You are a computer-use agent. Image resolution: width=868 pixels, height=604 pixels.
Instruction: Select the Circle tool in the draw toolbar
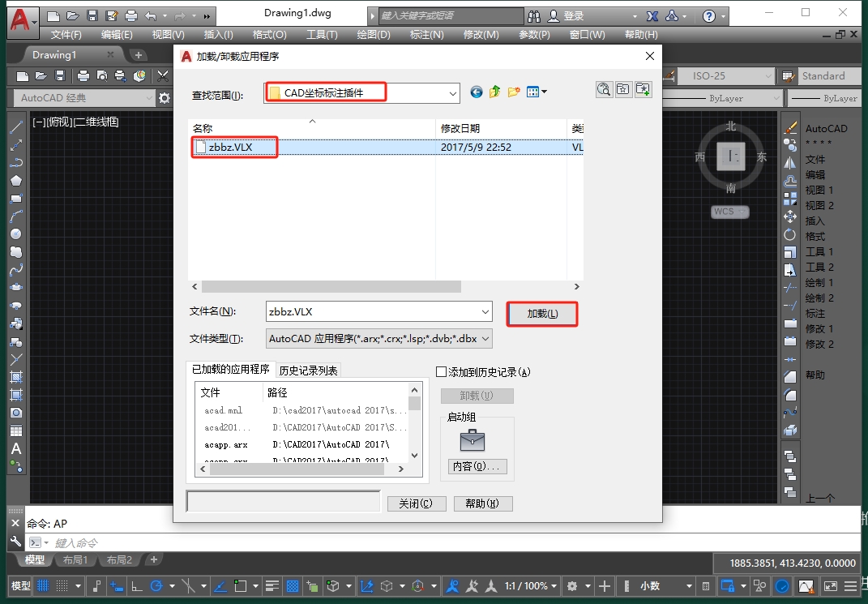[16, 234]
